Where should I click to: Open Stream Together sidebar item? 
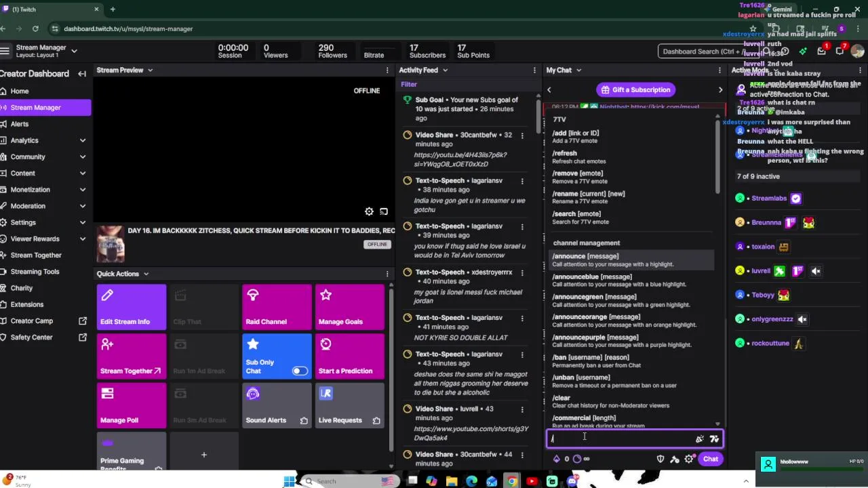click(45, 255)
